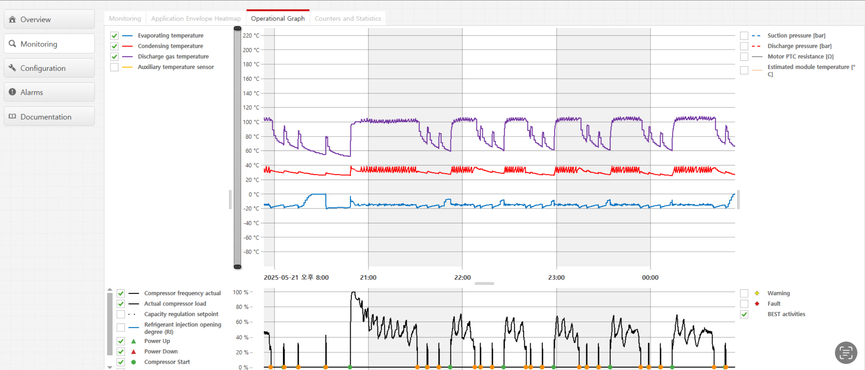Screen dimensions: 865x370
Task: Click the 220 °C axis label
Action: pyautogui.click(x=251, y=36)
